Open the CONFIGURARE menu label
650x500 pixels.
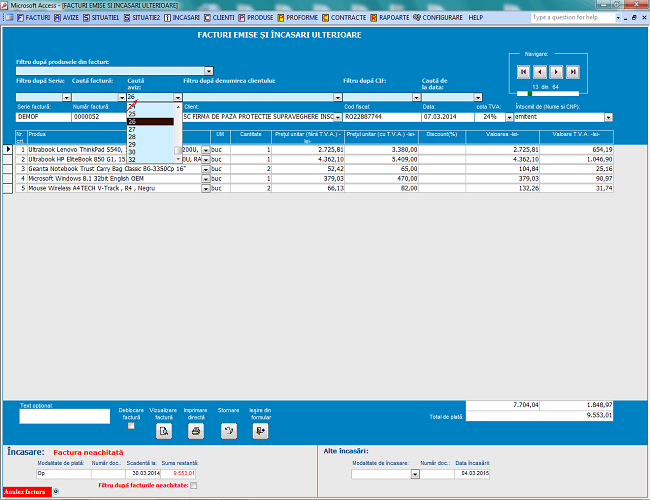pyautogui.click(x=442, y=18)
